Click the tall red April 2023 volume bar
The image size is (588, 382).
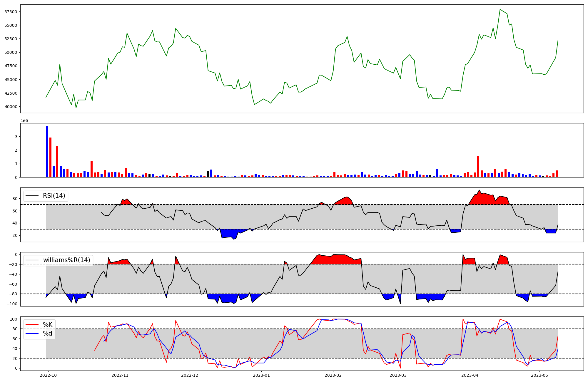(478, 167)
